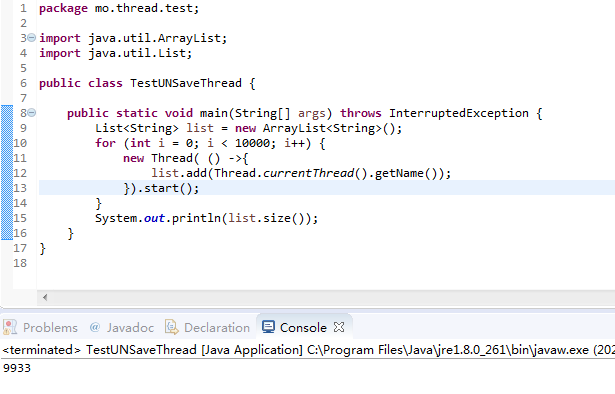Click the InterruptedException type in main signature
Image resolution: width=615 pixels, height=394 pixels.
point(459,113)
